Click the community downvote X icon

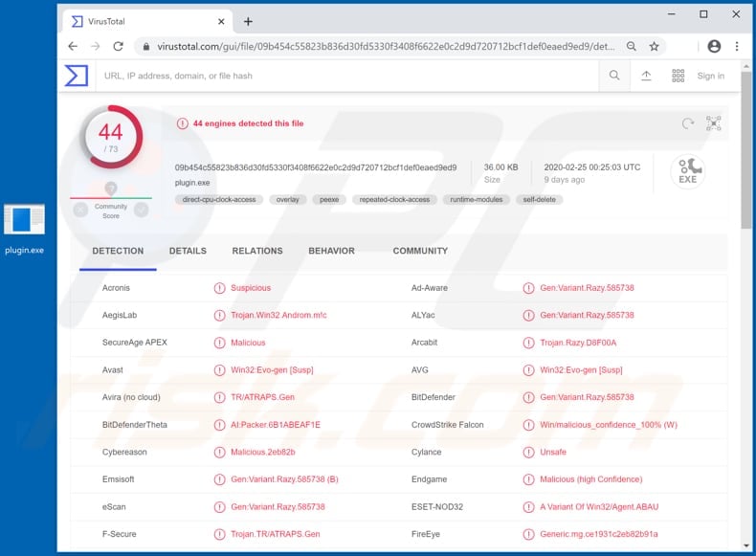80,210
